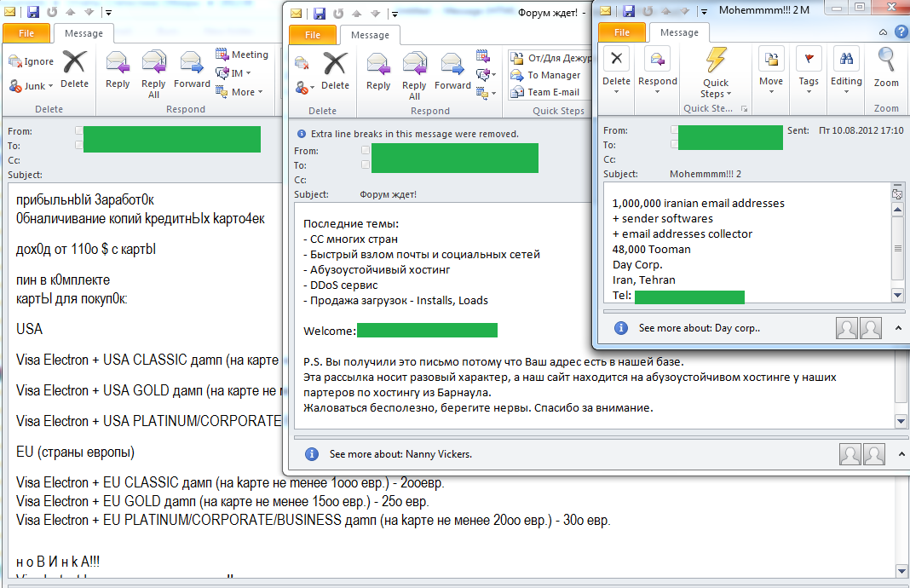Toggle From checkbox in Mohemmmm message
This screenshot has height=588, width=910.
674,130
